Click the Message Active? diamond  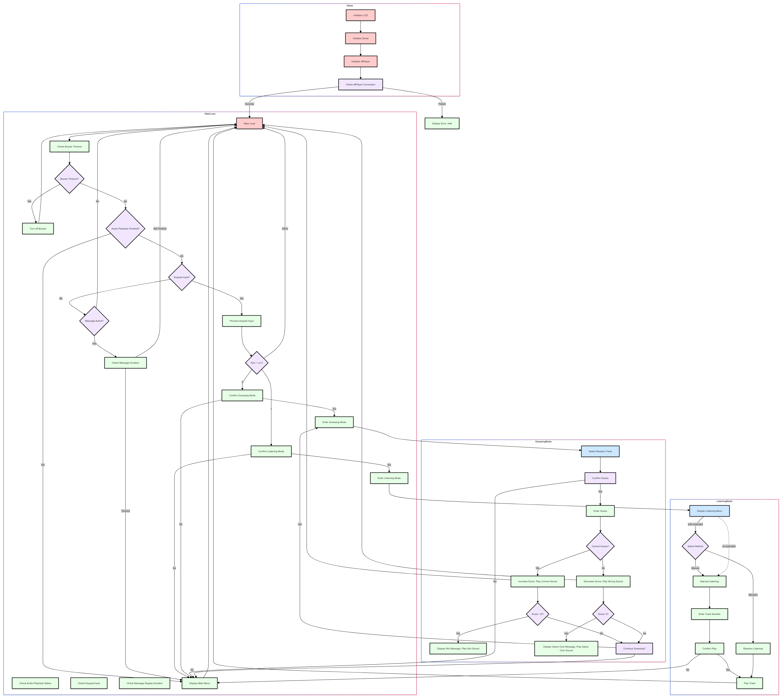(94, 321)
